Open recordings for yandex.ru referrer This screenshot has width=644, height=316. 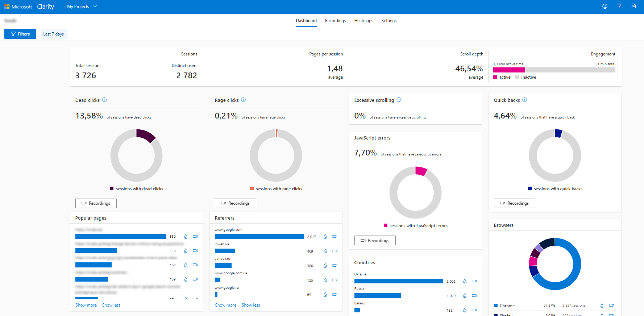tap(335, 266)
